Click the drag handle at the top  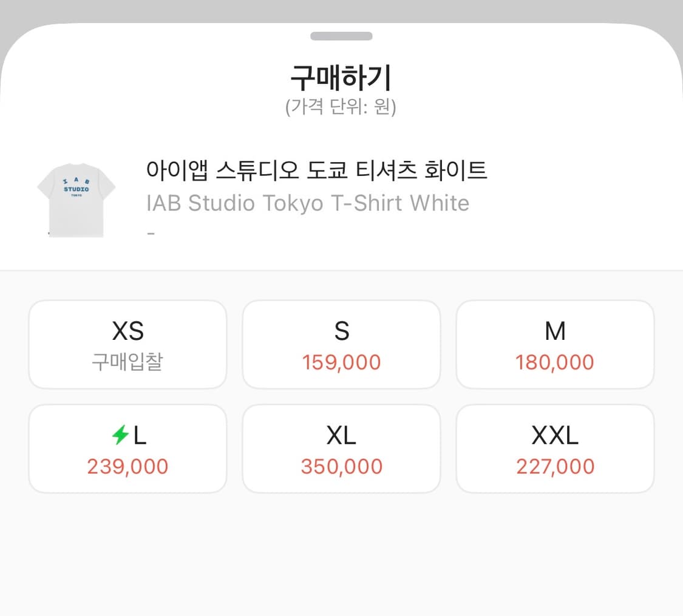click(x=341, y=36)
